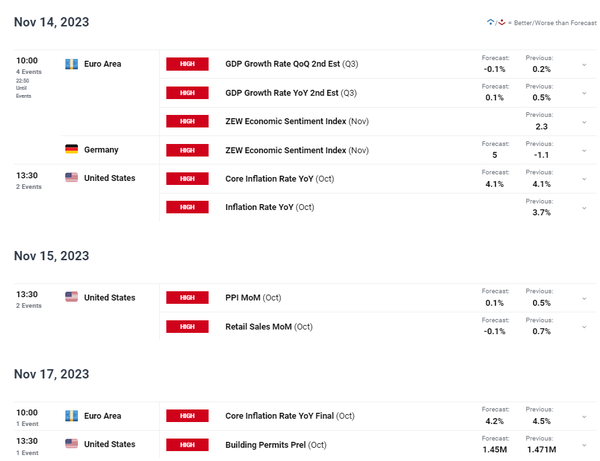Click the Euro Area flag on Nov 14
The image size is (600, 461).
[x=71, y=64]
